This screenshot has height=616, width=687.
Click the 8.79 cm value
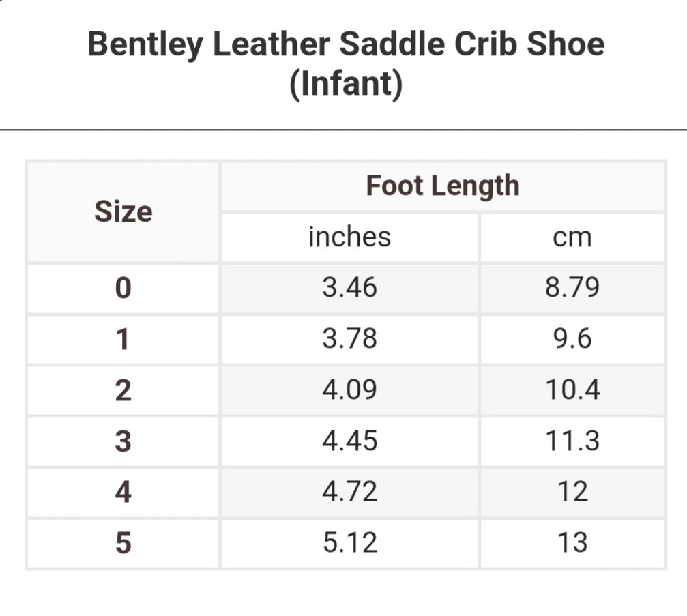point(572,288)
